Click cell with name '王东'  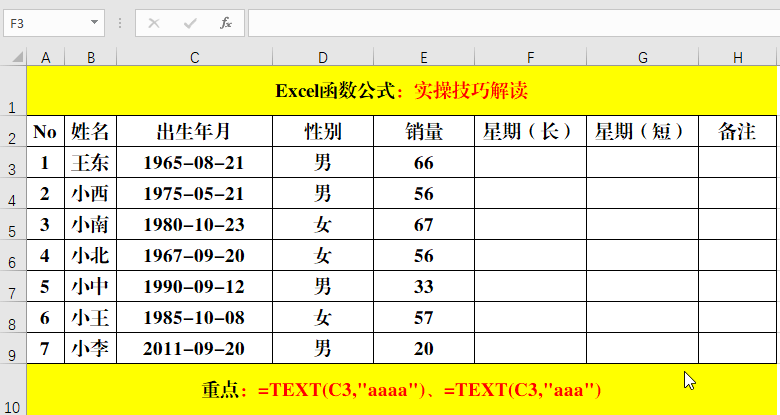pos(91,162)
